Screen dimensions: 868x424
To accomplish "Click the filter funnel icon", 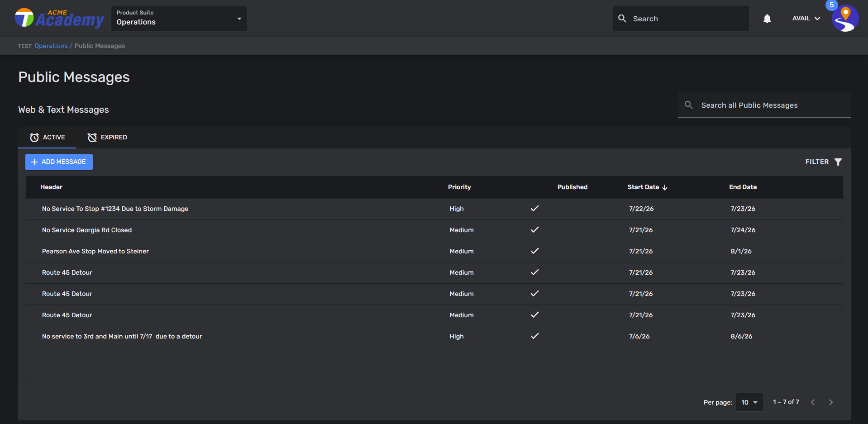I will pos(838,162).
